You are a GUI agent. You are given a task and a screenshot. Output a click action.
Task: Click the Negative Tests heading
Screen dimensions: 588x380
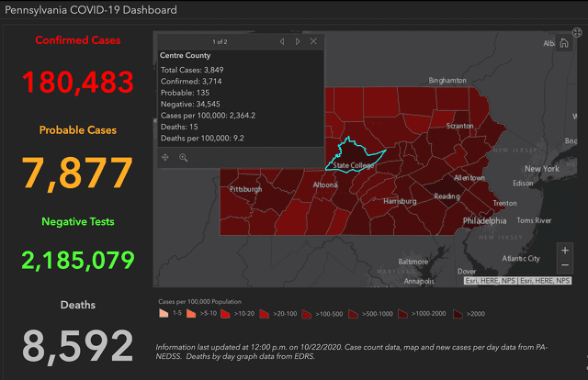[78, 221]
